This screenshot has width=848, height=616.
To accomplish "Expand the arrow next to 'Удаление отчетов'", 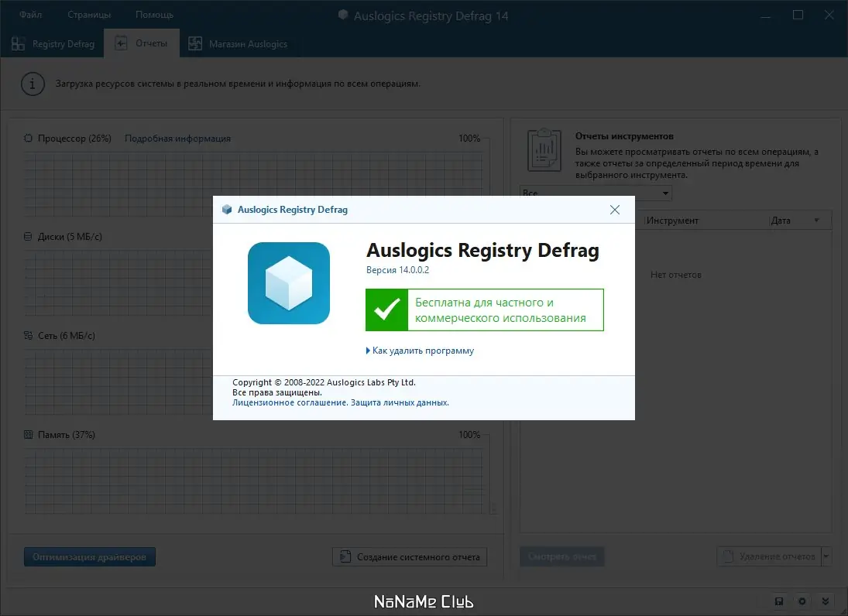I will 826,556.
